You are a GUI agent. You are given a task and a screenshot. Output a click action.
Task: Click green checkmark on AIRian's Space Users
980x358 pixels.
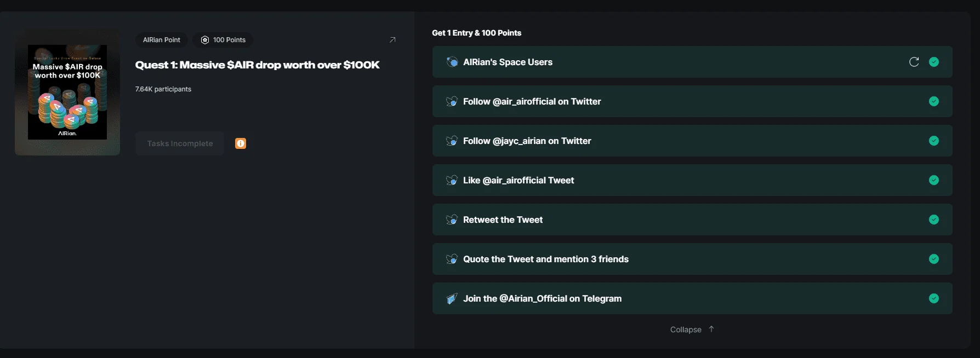point(934,62)
